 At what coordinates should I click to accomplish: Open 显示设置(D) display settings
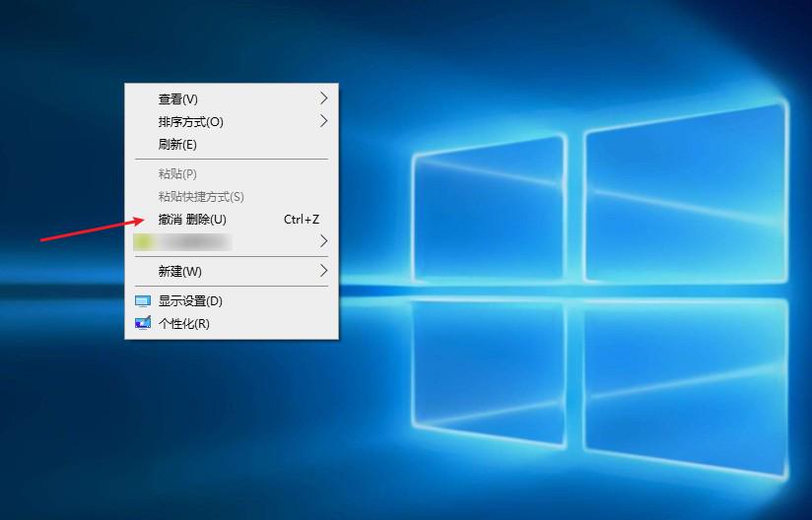(232, 300)
